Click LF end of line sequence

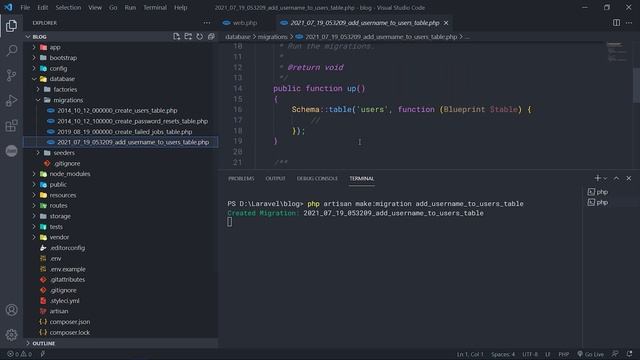548,354
